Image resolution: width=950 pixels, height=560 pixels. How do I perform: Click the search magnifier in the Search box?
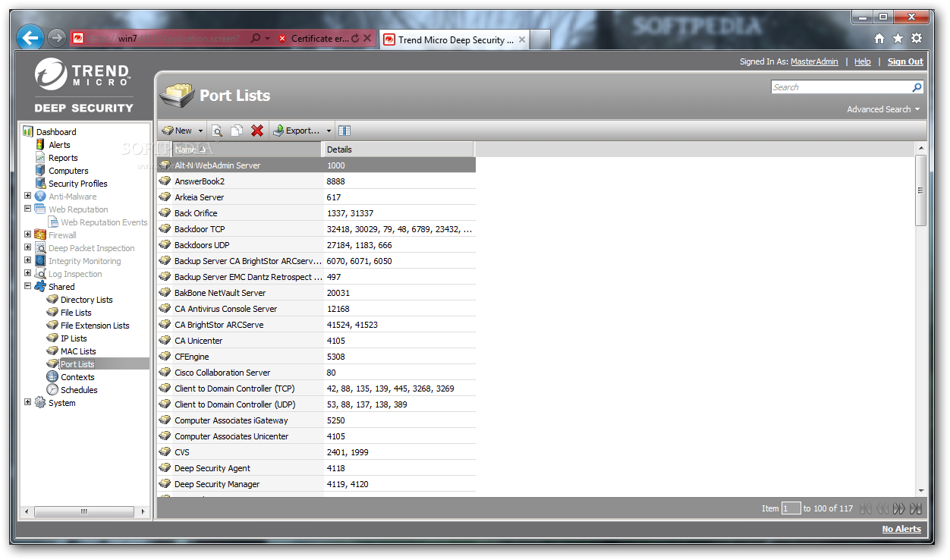[917, 87]
